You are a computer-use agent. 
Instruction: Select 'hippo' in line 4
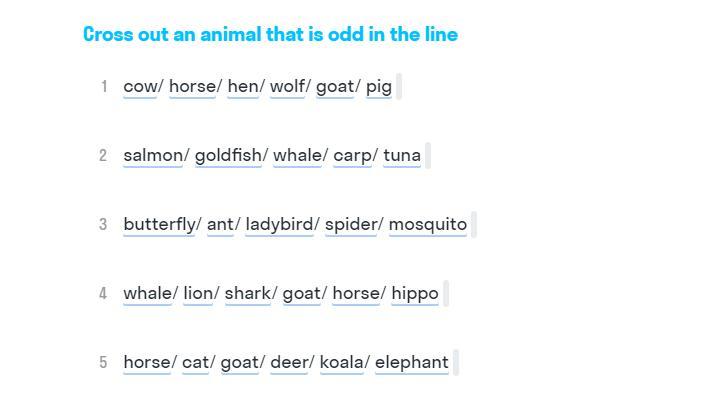coord(415,293)
